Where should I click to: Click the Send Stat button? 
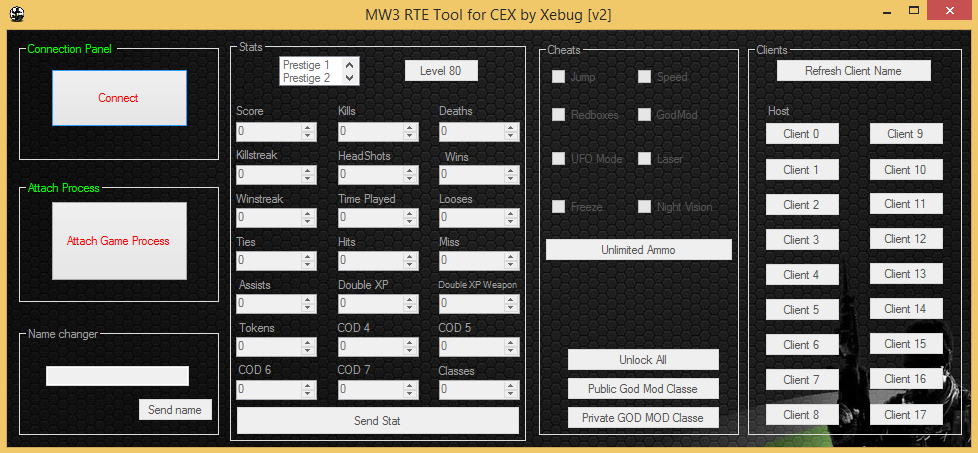click(x=377, y=421)
